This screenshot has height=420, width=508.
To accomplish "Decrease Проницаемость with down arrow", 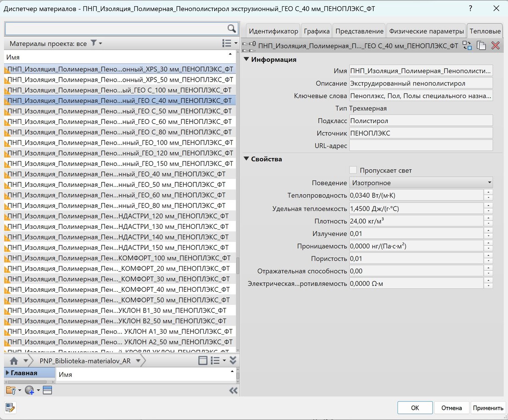I will point(489,249).
